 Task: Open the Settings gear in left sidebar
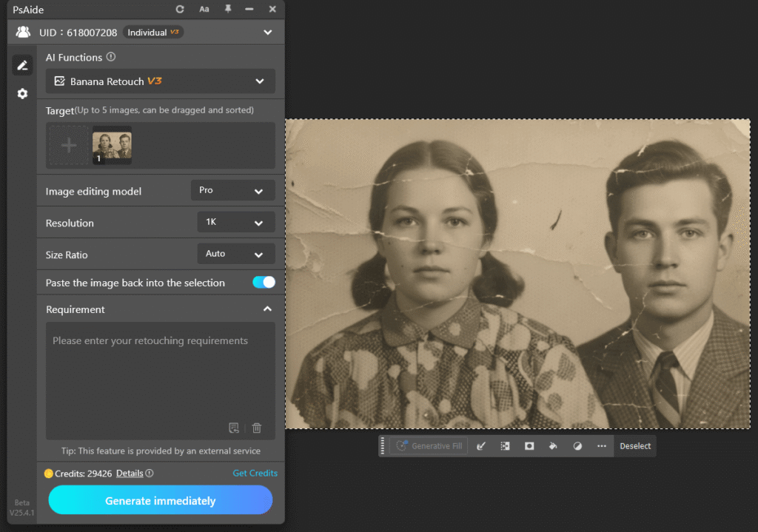click(22, 94)
